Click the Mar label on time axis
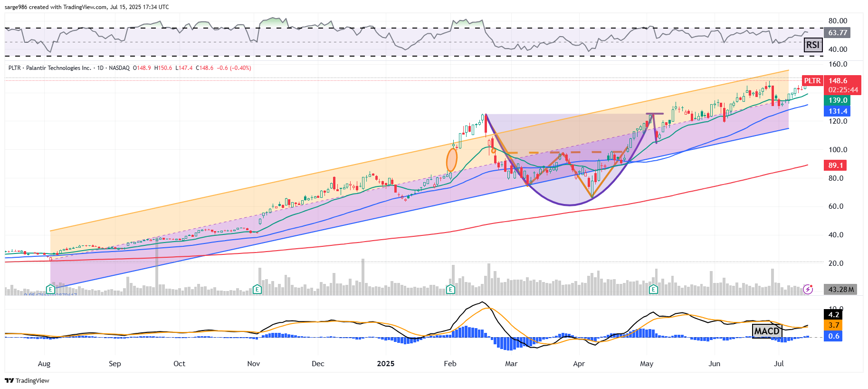Viewport: 868px width, 389px height. (x=511, y=364)
